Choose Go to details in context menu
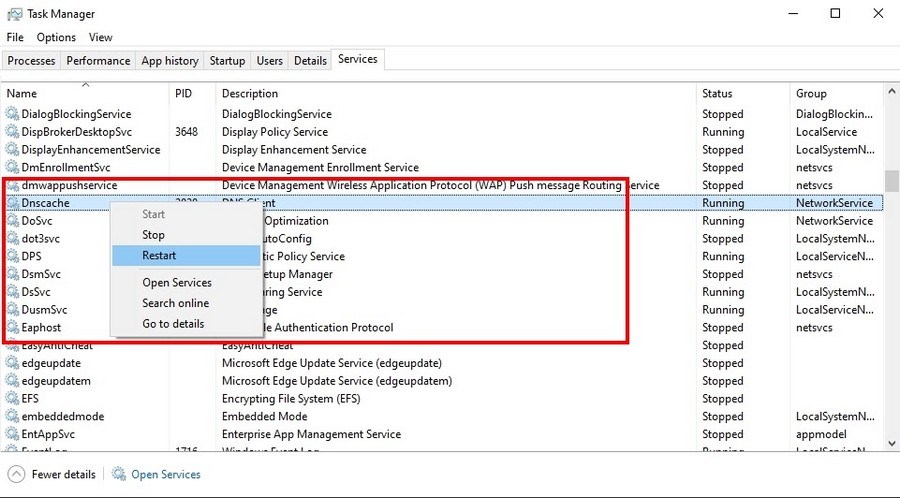The width and height of the screenshot is (900, 498). [x=185, y=324]
